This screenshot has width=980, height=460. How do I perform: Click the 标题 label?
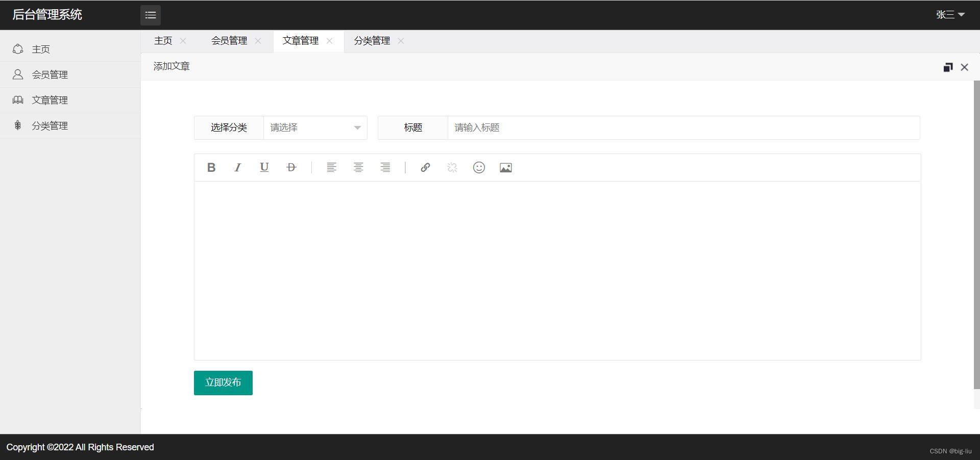pyautogui.click(x=413, y=127)
